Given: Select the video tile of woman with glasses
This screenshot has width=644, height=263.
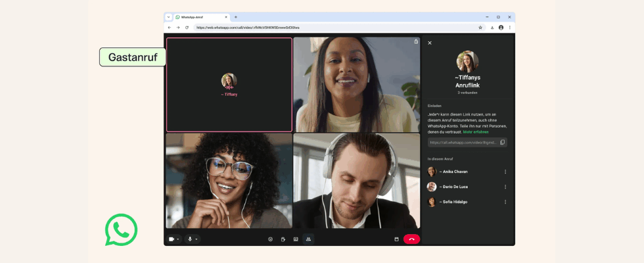Looking at the screenshot, I should point(229,180).
